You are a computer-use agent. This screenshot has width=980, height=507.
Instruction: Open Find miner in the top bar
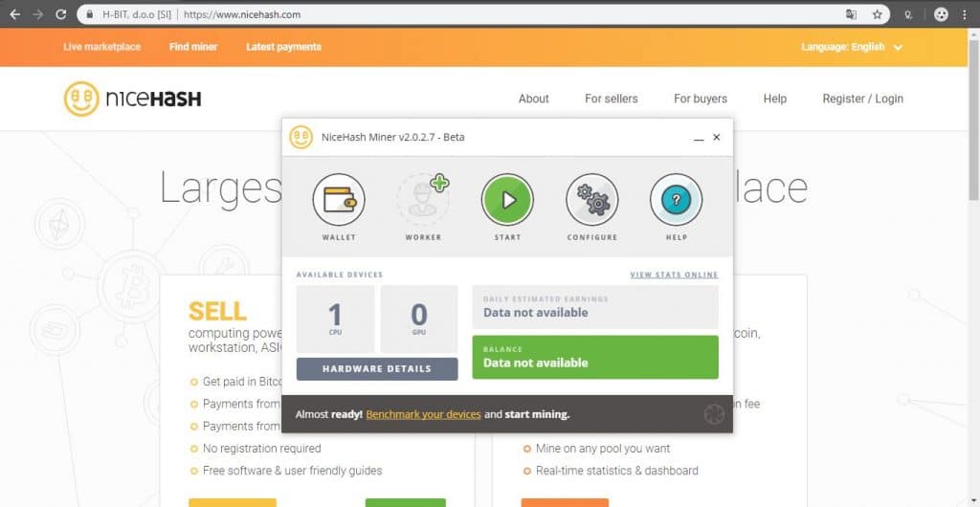pos(193,47)
